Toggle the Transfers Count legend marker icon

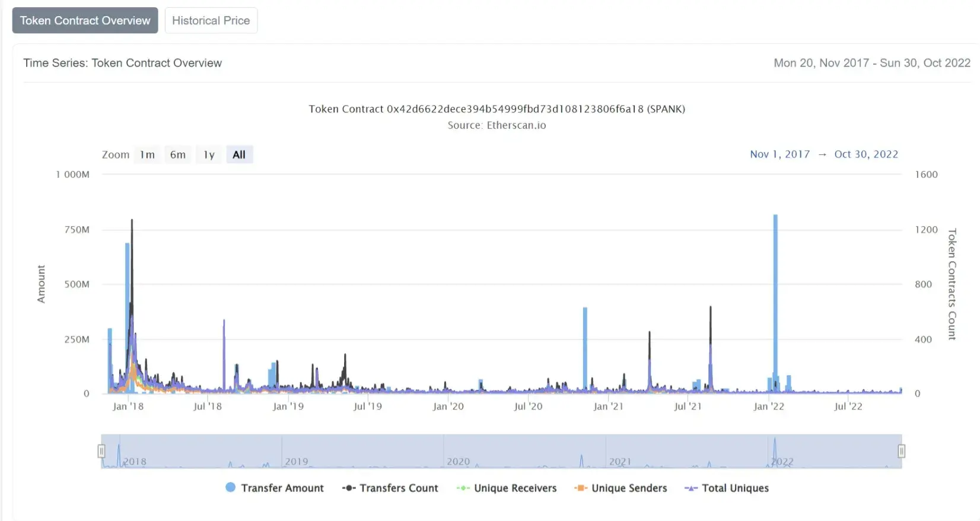tap(348, 488)
